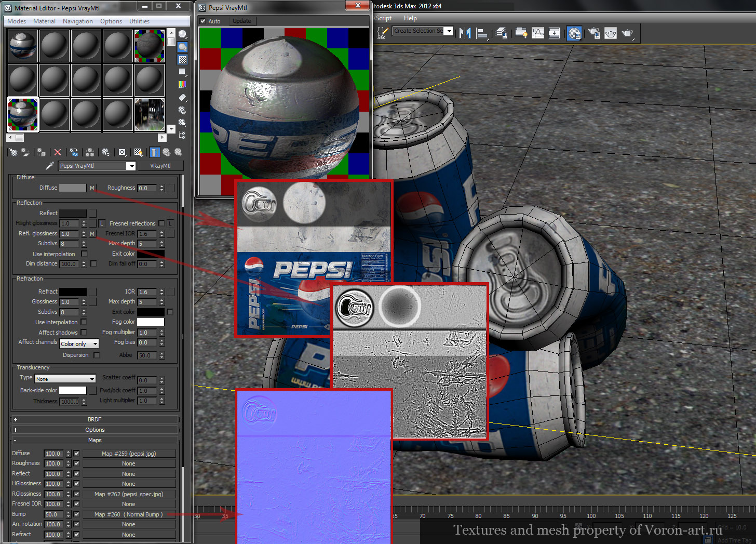Viewport: 756px width, 544px height.
Task: Click Update in the preview window
Action: click(x=242, y=21)
